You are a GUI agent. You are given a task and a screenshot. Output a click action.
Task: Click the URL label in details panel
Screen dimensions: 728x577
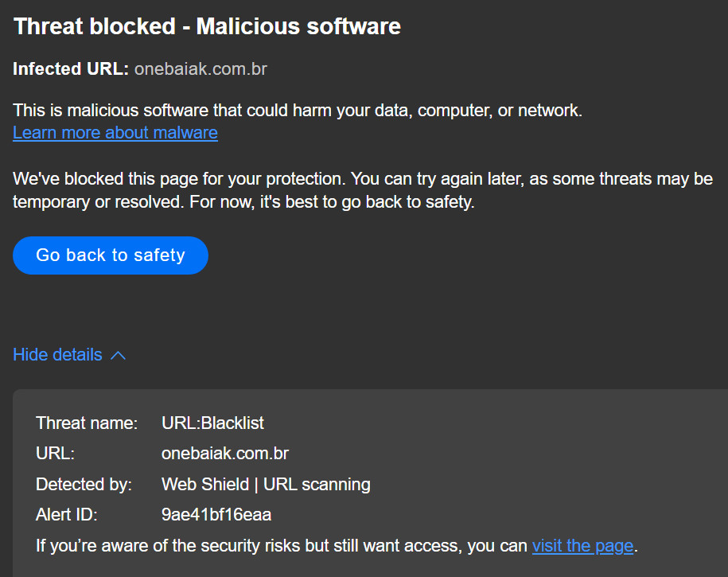pyautogui.click(x=55, y=454)
